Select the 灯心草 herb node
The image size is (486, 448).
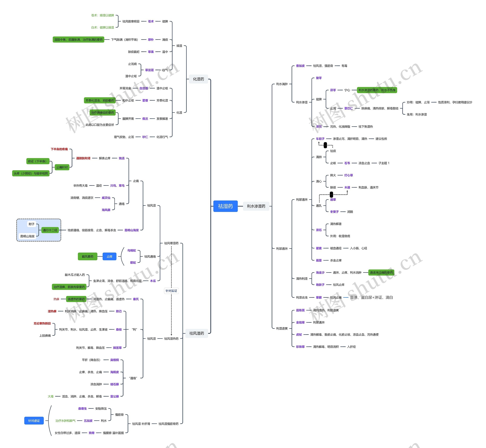pyautogui.click(x=349, y=175)
